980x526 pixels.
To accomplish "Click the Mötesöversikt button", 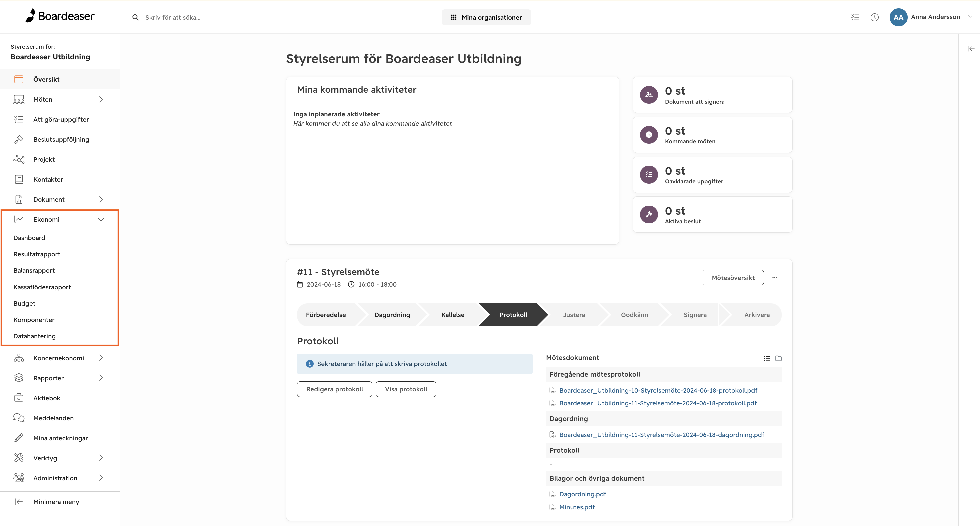I will 733,278.
